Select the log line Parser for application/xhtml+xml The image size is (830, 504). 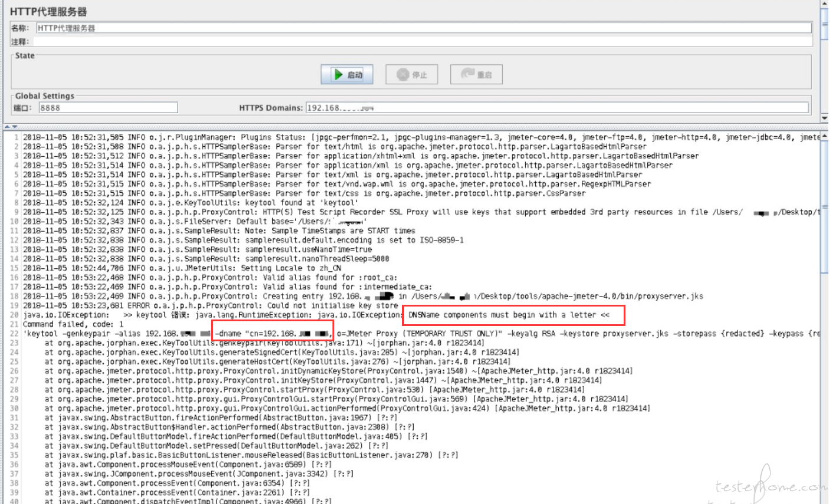[361, 156]
